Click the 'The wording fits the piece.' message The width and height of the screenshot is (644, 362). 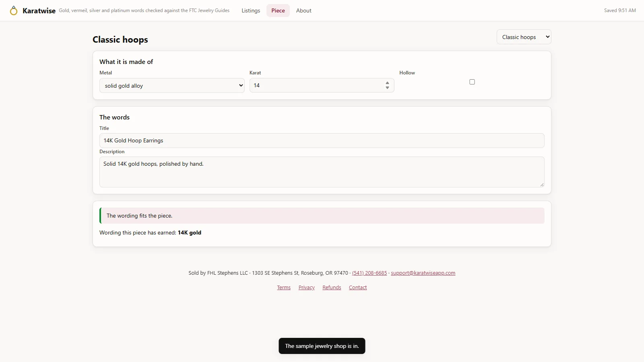[322, 216]
